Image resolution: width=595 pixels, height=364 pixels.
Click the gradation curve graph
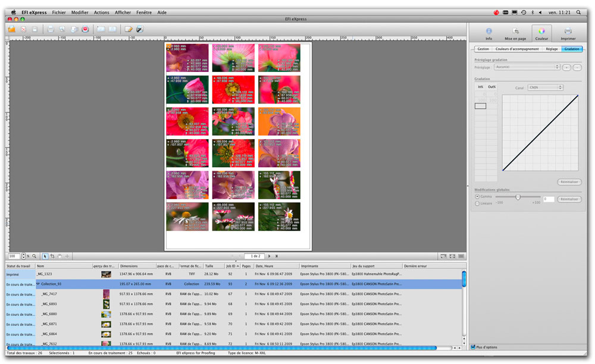(540, 133)
